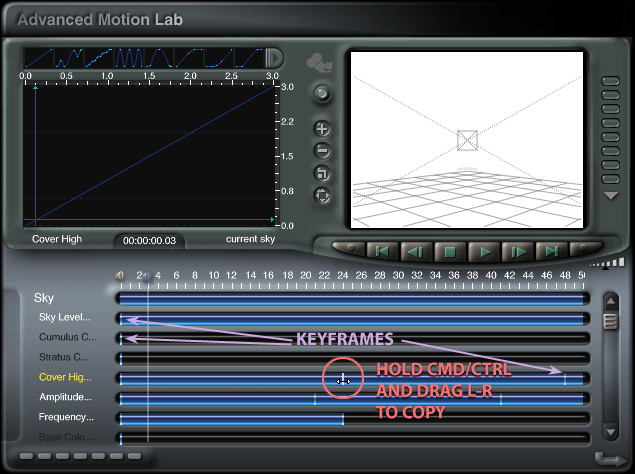Click the leftmost bottom memory dot

26,456
